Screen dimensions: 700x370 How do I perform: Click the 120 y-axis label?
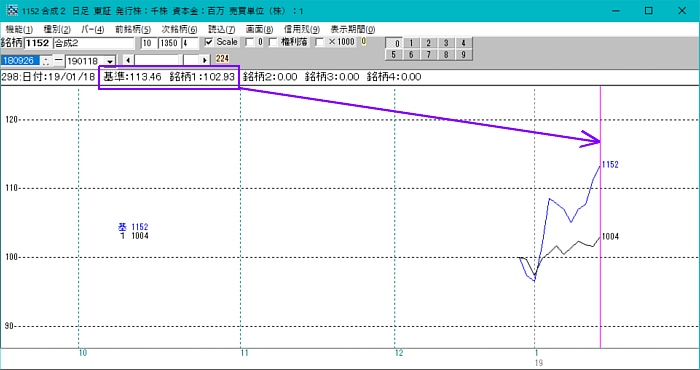click(x=11, y=120)
